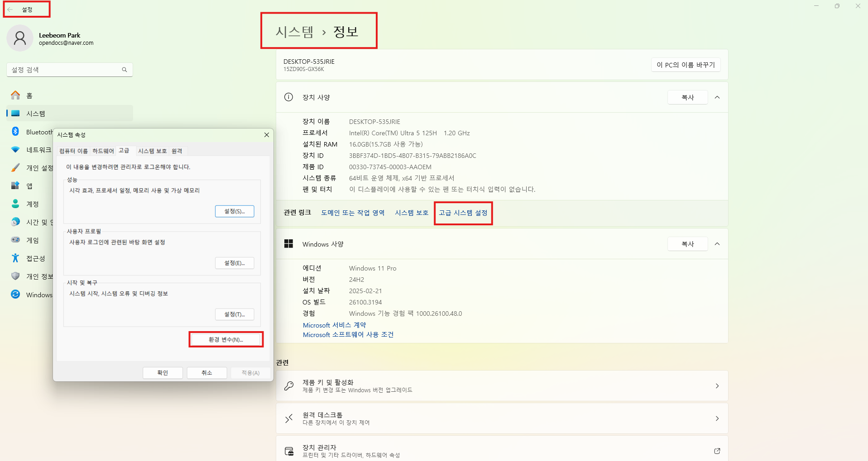This screenshot has width=868, height=461.
Task: Open 도메인 또는 작업 영역 link
Action: (x=353, y=213)
